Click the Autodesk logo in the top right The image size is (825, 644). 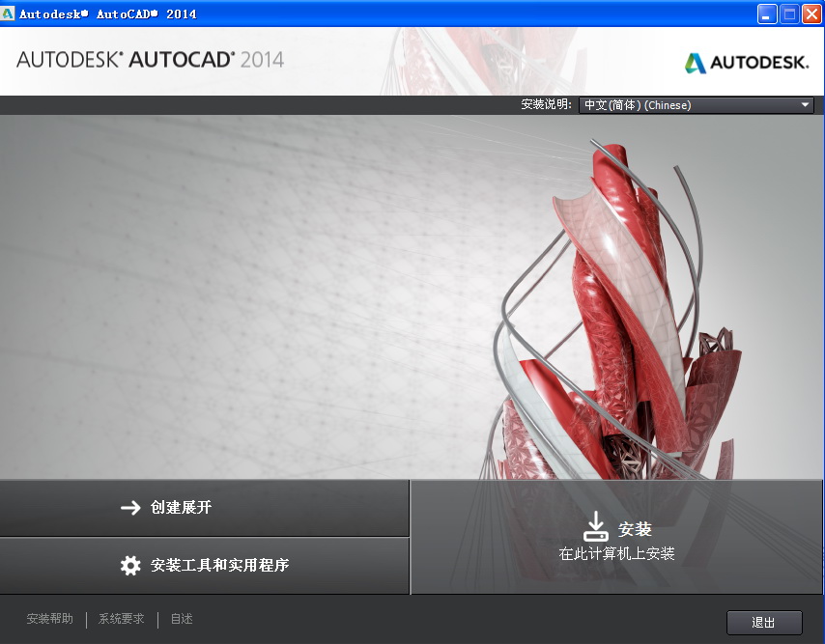pyautogui.click(x=747, y=61)
